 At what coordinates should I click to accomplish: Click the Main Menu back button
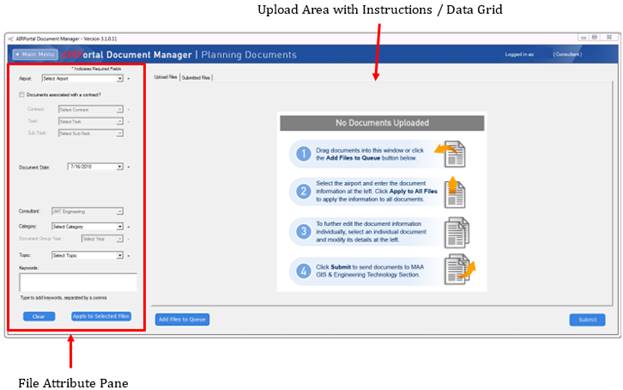coord(35,54)
